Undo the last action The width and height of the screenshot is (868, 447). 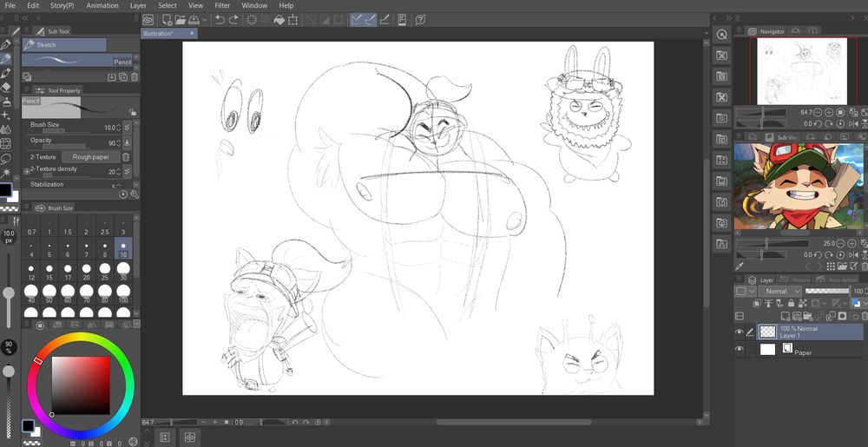220,20
